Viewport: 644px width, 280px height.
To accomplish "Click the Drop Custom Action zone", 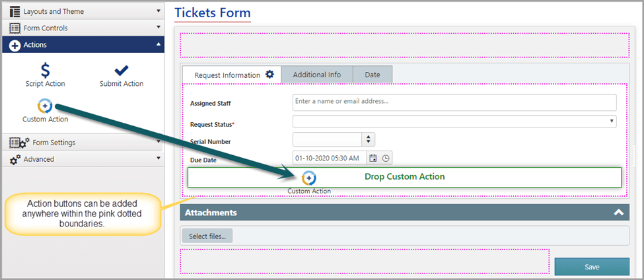I will (x=404, y=178).
